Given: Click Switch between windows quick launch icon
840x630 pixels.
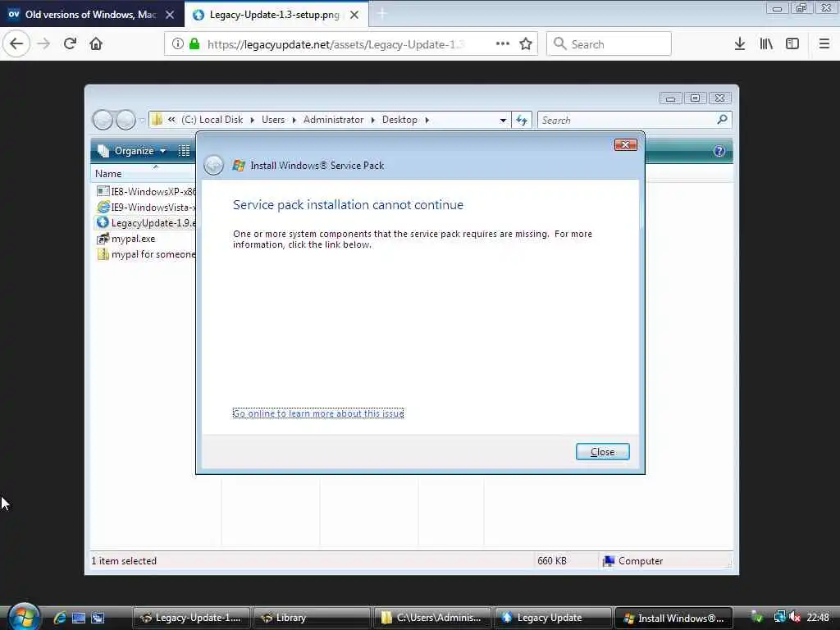Looking at the screenshot, I should 98,618.
